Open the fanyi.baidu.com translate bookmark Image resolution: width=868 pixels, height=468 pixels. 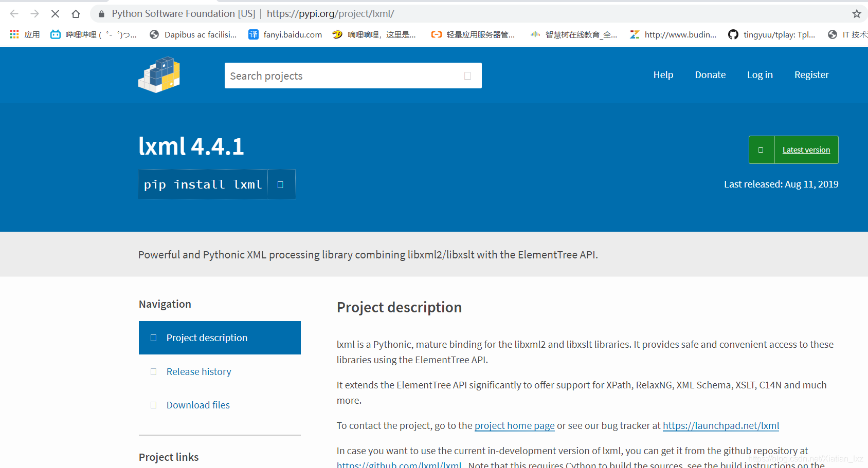coord(284,34)
